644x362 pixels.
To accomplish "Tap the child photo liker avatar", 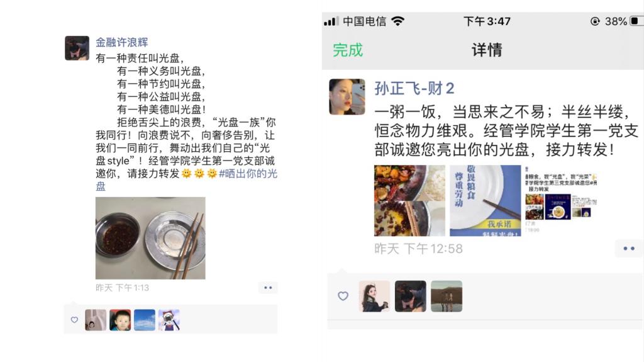I will click(x=120, y=320).
